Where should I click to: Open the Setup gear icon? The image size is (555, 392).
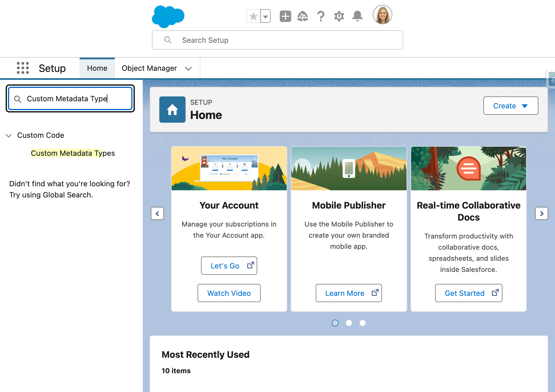[339, 16]
